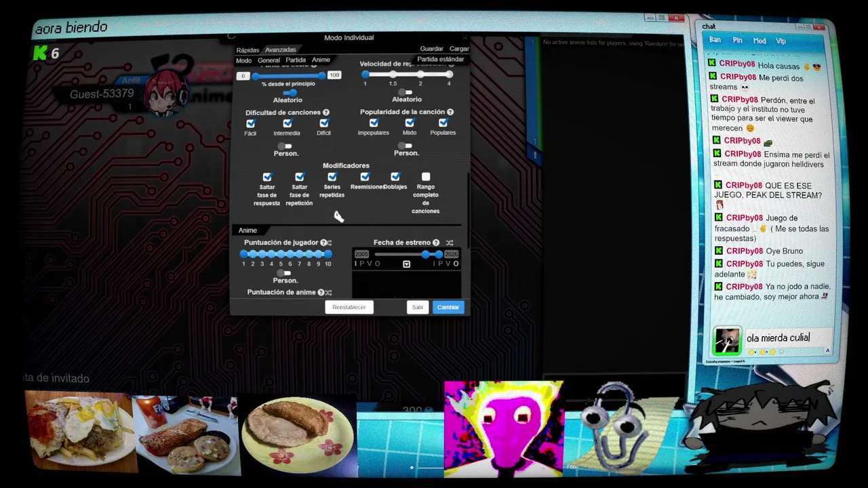This screenshot has width=868, height=488.
Task: Enable Rango completo de canciones checkbox
Action: click(426, 177)
